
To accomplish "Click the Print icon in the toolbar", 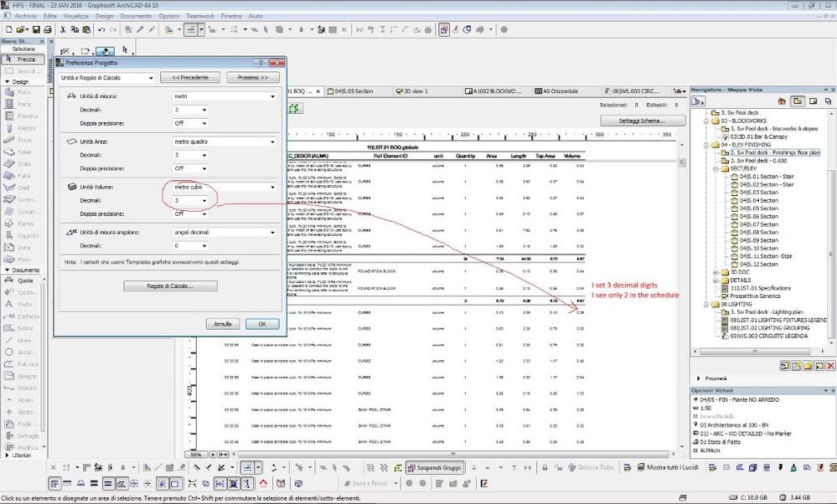I will (49, 30).
